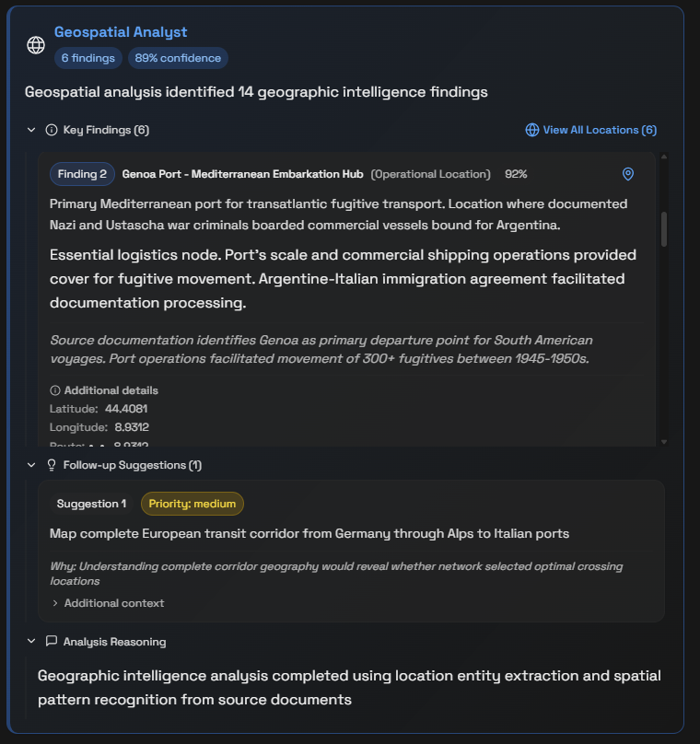Screen dimensions: 700x744
Task: Click the info icon beside Additional details
Action: click(53, 390)
